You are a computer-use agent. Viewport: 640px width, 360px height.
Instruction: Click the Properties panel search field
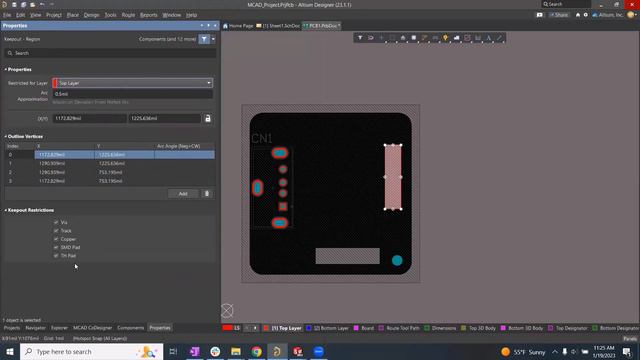(x=110, y=53)
